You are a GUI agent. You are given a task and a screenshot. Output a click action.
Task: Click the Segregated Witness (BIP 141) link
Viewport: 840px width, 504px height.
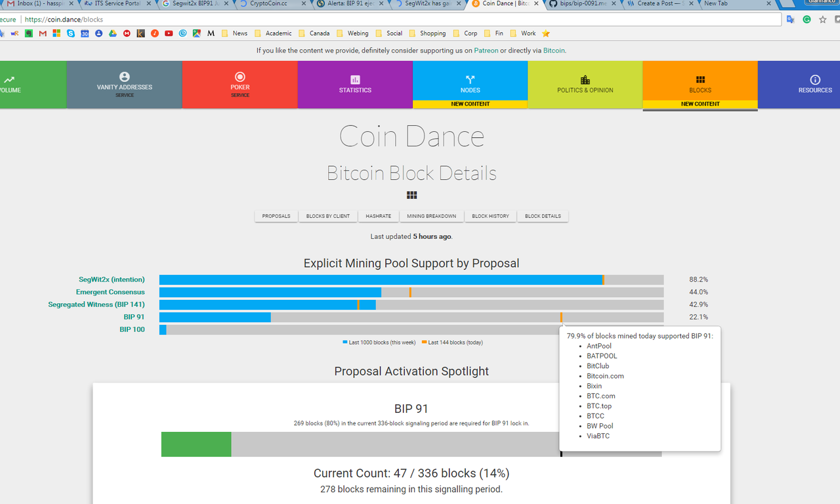click(x=96, y=304)
